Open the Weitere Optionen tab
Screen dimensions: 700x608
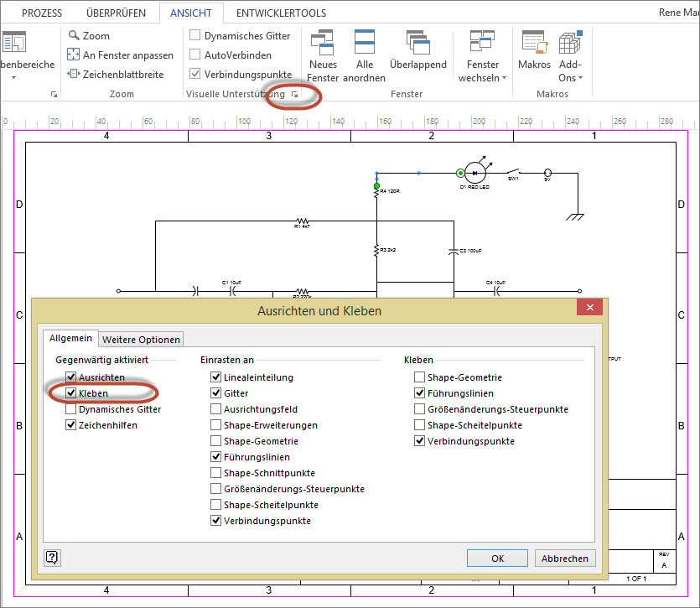pos(141,340)
